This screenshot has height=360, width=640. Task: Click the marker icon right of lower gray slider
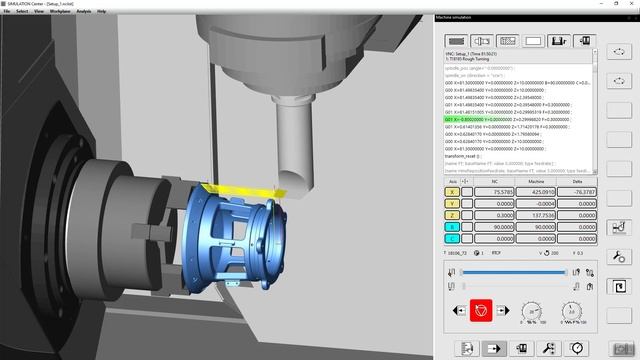tap(576, 287)
